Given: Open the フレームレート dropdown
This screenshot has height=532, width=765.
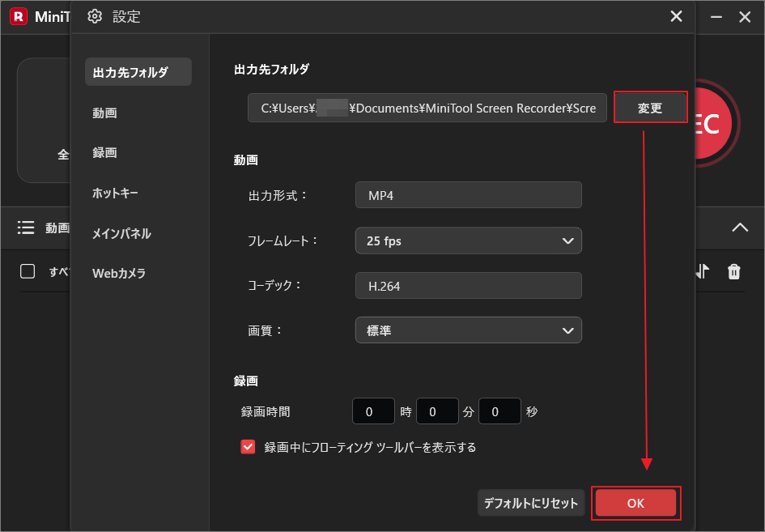Looking at the screenshot, I should [468, 240].
